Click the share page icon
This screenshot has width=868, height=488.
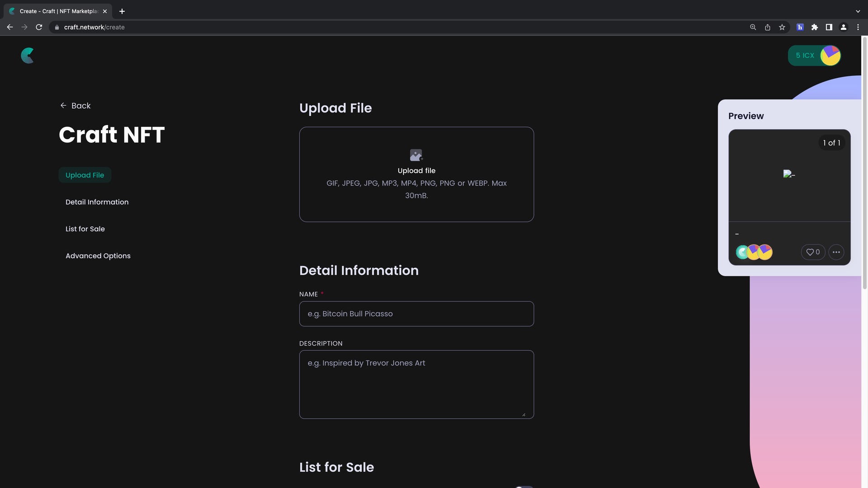(767, 27)
